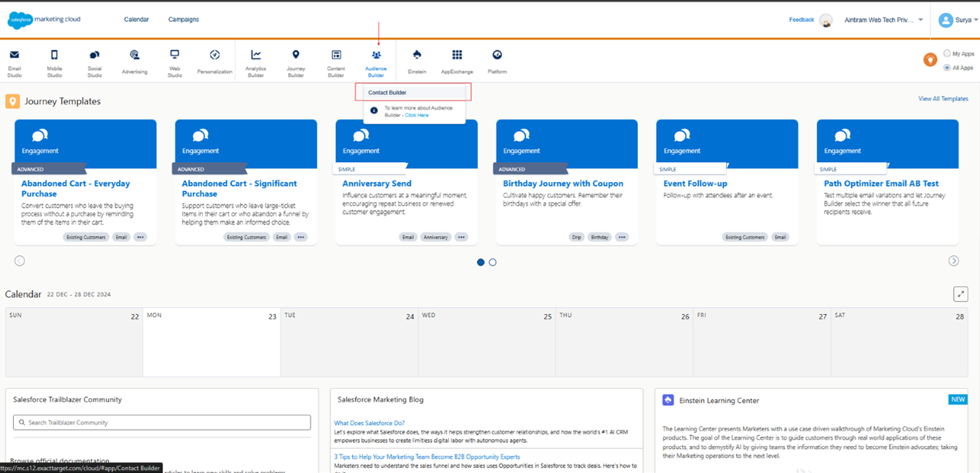Open Analytics Builder chart icon
The width and height of the screenshot is (980, 473).
pos(256,56)
